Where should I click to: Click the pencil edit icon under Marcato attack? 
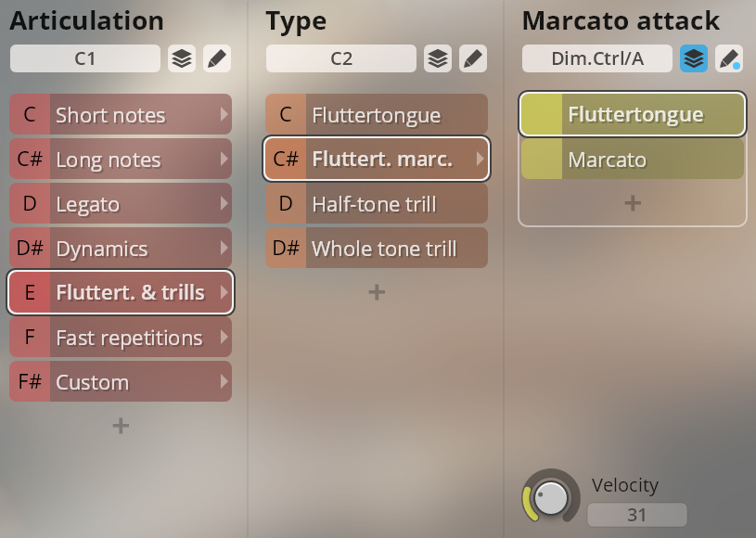pos(729,58)
